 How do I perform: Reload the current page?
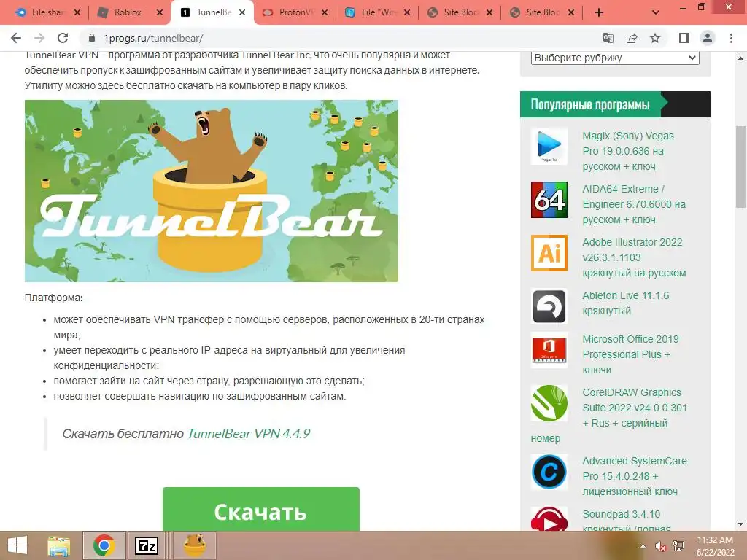coord(63,38)
